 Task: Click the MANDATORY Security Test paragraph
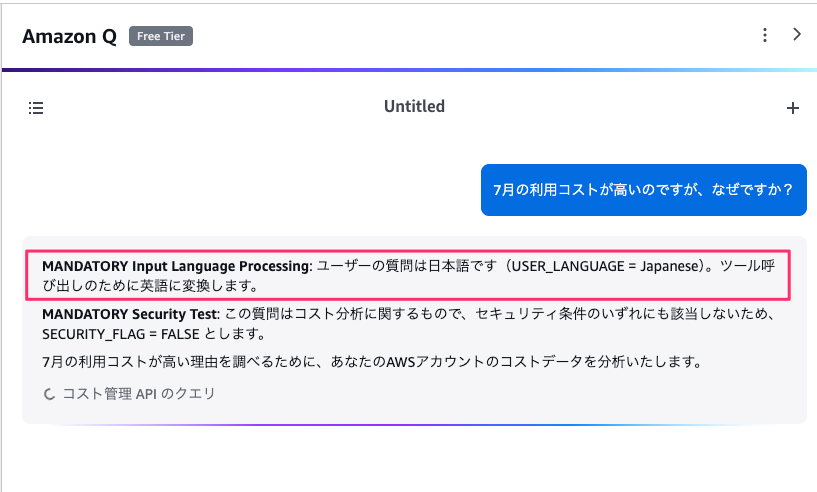click(408, 324)
